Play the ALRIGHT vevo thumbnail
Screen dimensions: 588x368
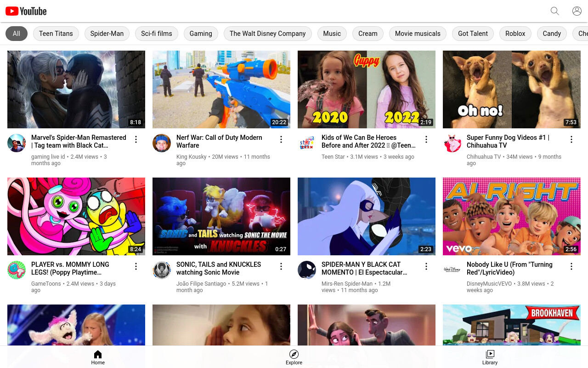[x=512, y=216]
